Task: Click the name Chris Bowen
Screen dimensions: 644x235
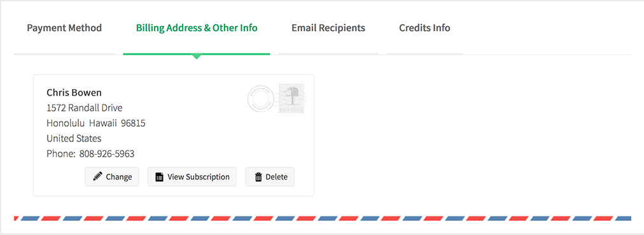Action: click(74, 92)
